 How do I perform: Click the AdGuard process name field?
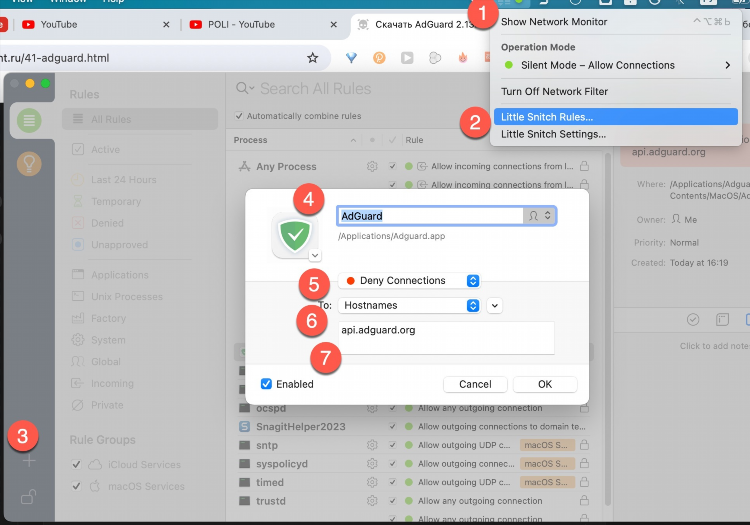tap(430, 216)
